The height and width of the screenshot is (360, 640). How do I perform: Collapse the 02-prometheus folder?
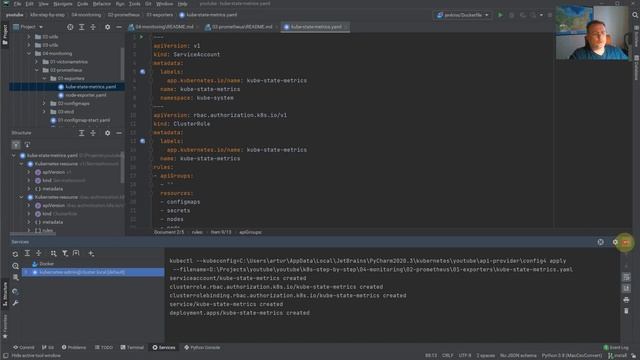point(37,70)
